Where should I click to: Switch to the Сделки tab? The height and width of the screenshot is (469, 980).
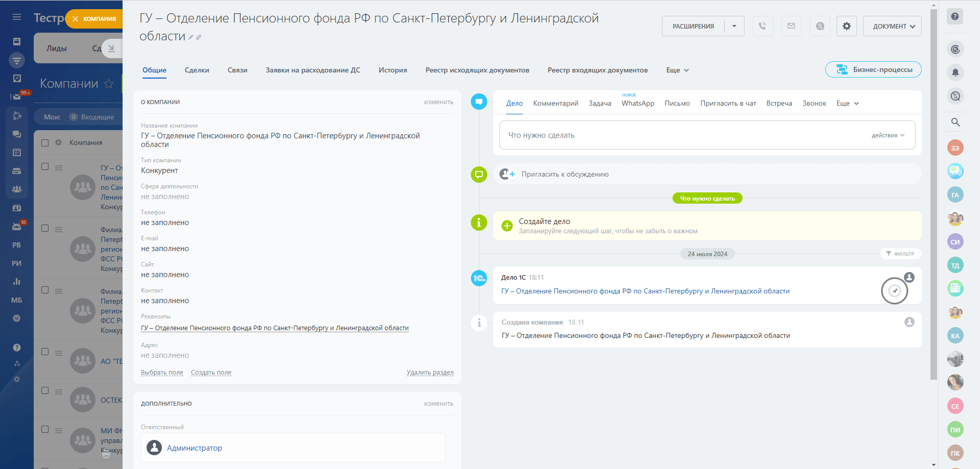[x=197, y=70]
